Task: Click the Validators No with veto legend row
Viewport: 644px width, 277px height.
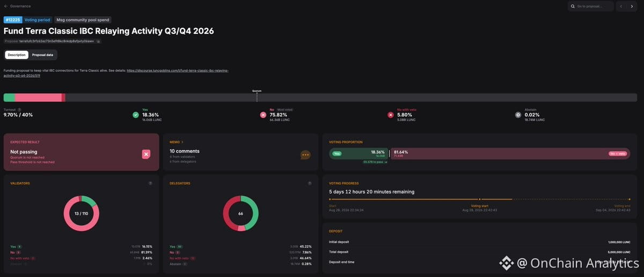Action: click(x=80, y=258)
